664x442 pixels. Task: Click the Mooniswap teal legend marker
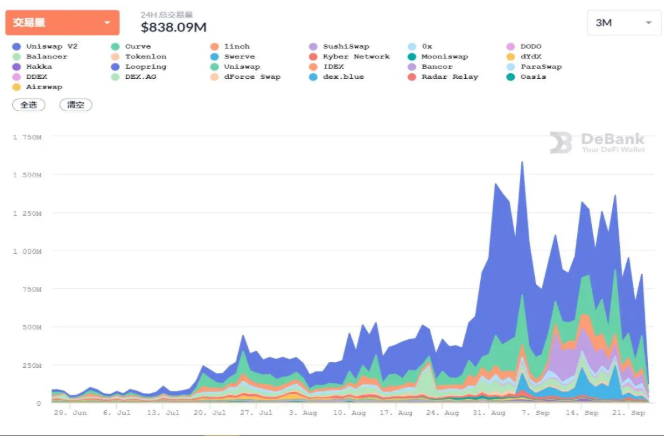coord(412,57)
